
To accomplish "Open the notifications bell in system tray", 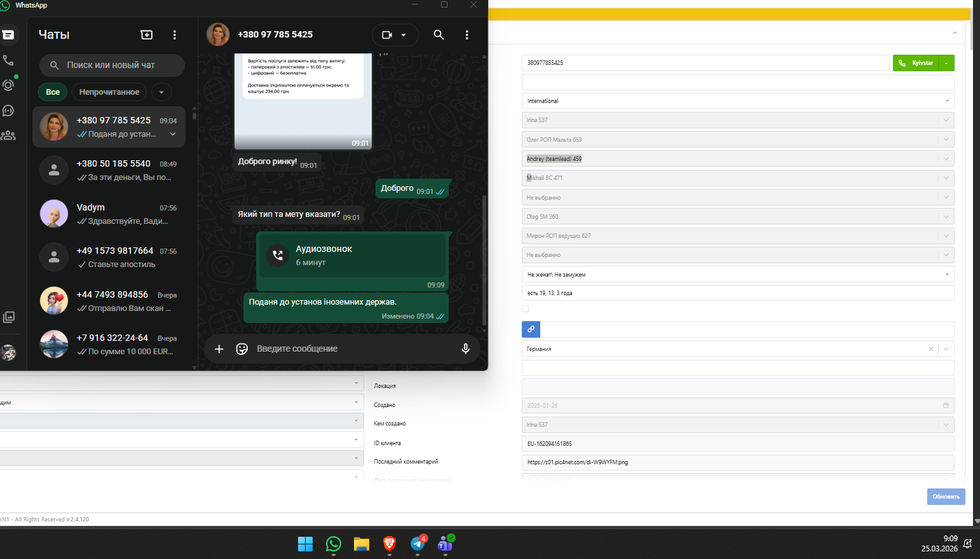I will tap(967, 544).
